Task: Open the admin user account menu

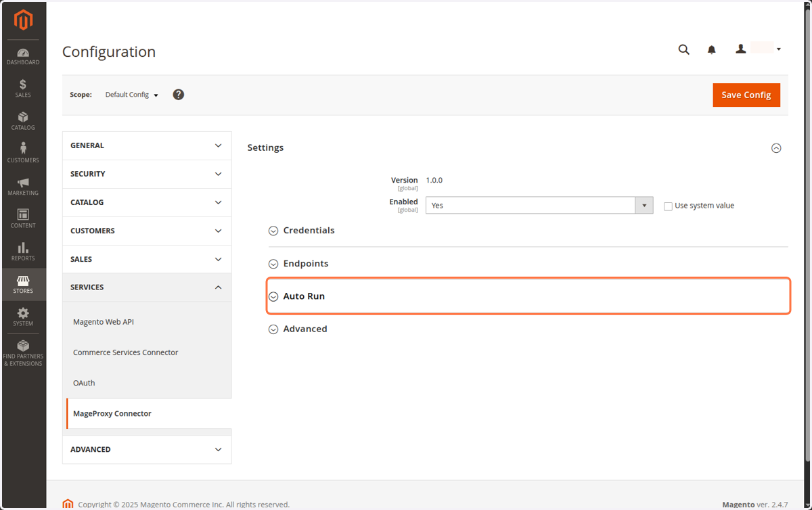Action: click(x=759, y=49)
